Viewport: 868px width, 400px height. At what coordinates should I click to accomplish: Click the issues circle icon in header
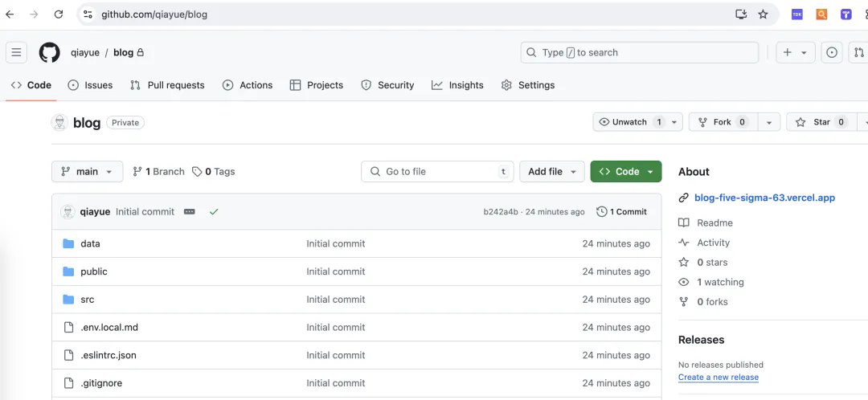(x=832, y=52)
